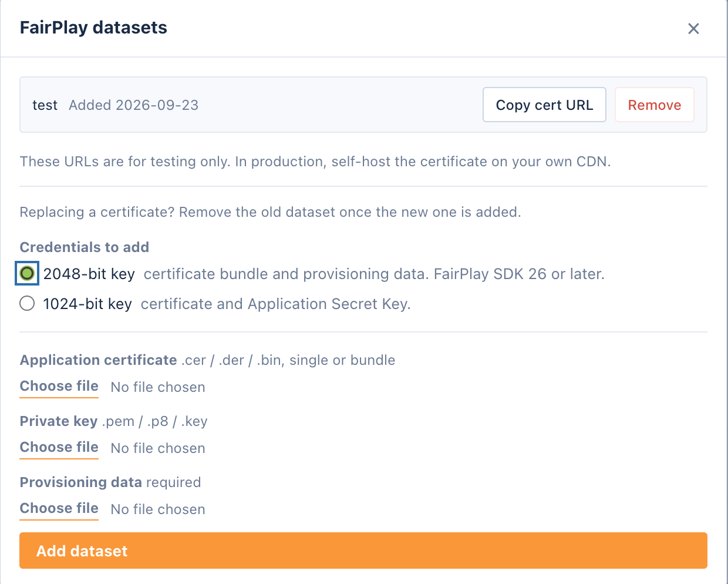Remove the test dataset

(x=655, y=105)
